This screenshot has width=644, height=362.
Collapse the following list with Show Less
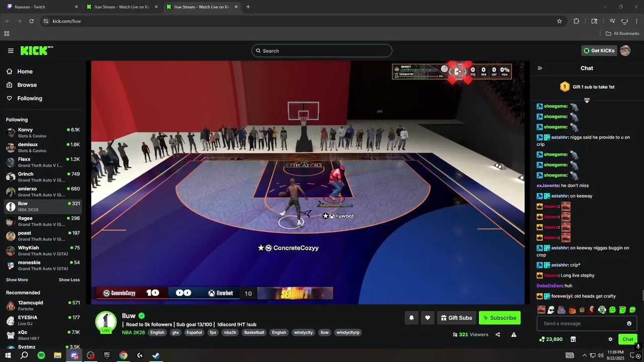69,280
